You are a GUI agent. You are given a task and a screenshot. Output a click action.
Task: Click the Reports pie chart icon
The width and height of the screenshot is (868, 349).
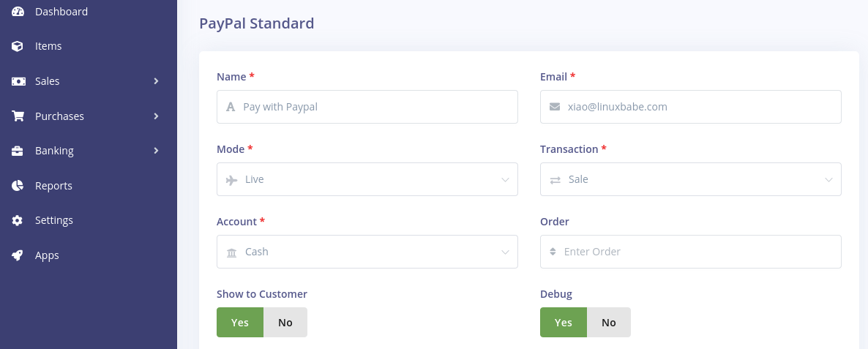click(18, 186)
